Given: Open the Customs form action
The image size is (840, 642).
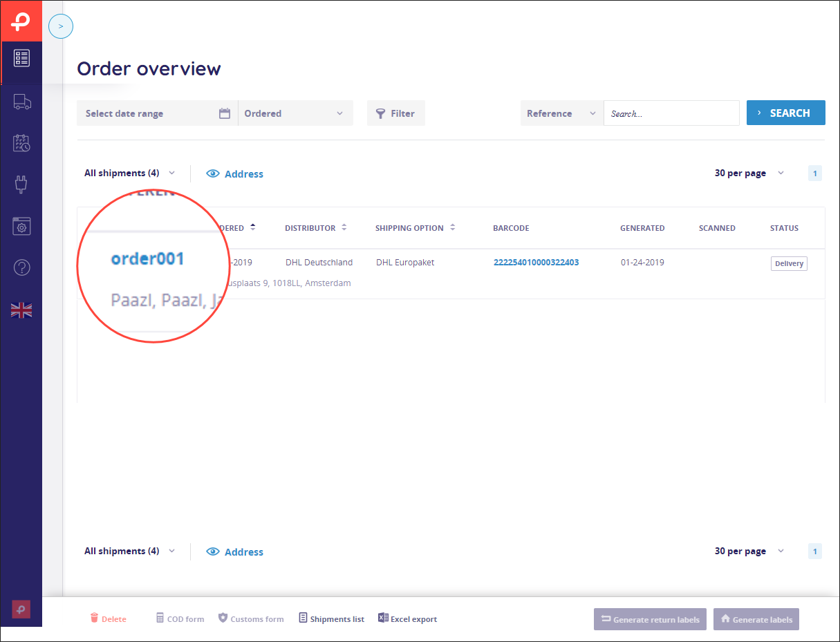Looking at the screenshot, I should click(x=251, y=619).
